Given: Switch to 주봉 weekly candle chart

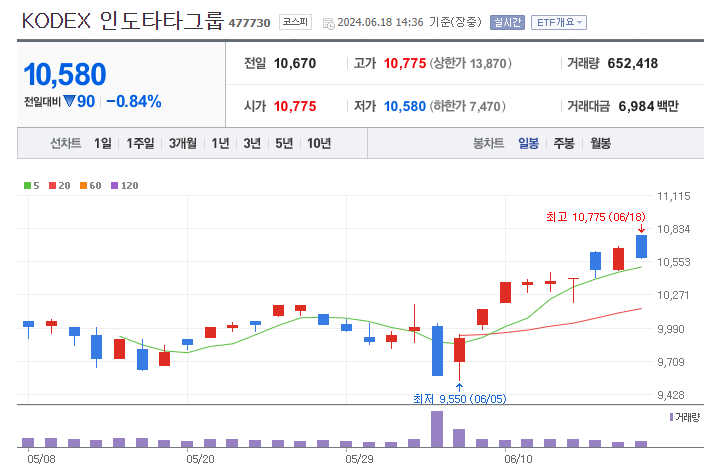Looking at the screenshot, I should (x=564, y=143).
